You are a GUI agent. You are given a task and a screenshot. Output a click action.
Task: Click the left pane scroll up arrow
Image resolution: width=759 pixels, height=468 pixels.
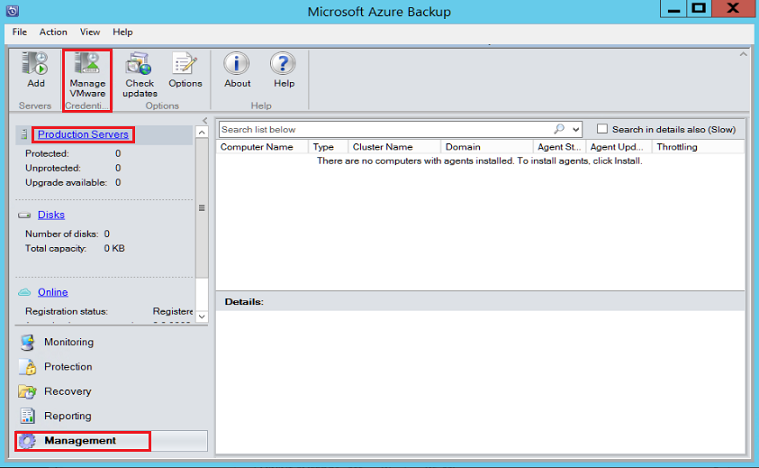click(202, 132)
